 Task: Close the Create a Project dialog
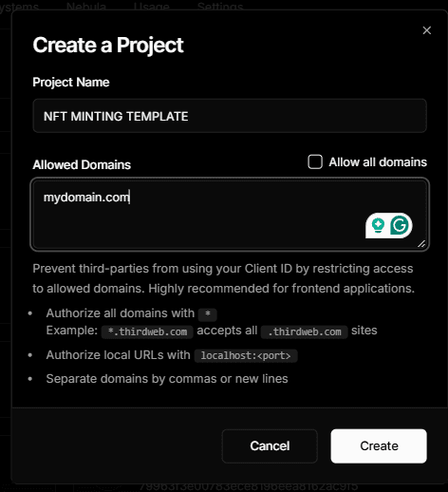coord(427,30)
